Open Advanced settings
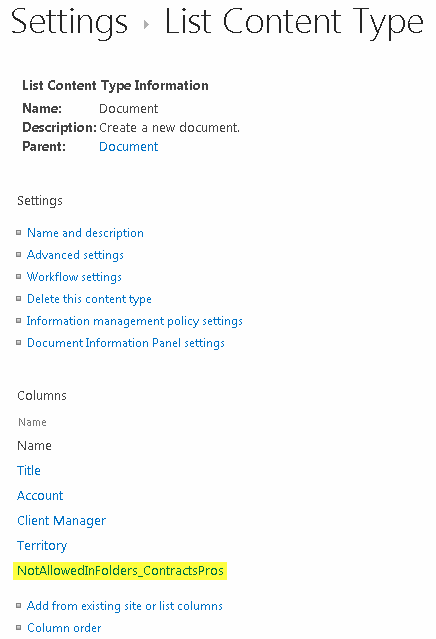The height and width of the screenshot is (639, 436). (75, 255)
